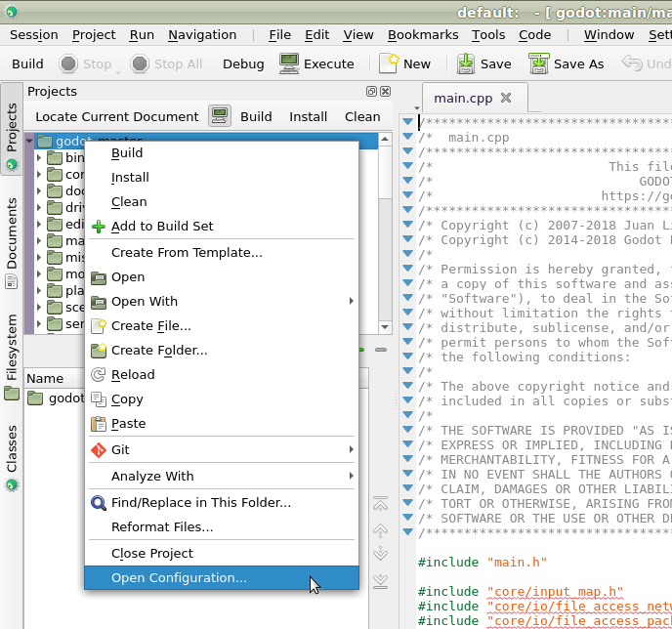The width and height of the screenshot is (672, 629).
Task: Click Locate Current Document button
Action: click(117, 116)
